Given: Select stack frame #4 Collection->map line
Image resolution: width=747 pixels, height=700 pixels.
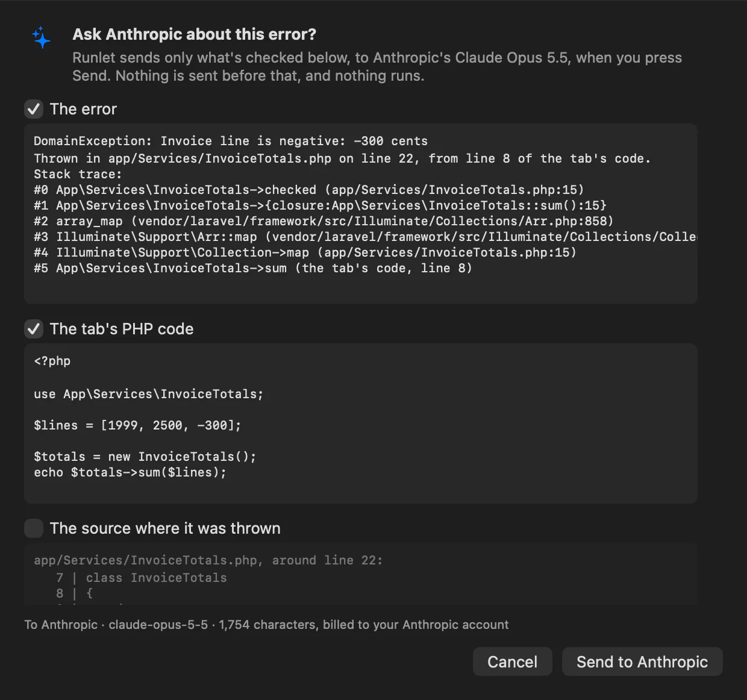Looking at the screenshot, I should (305, 252).
